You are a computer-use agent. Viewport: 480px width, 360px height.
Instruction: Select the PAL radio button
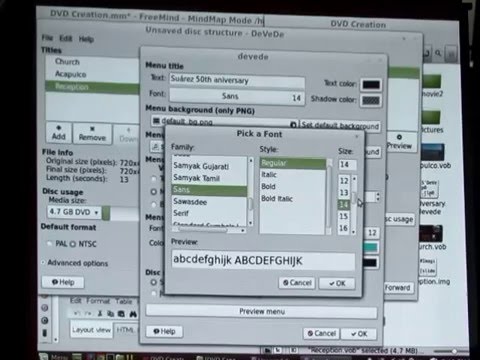click(x=50, y=243)
